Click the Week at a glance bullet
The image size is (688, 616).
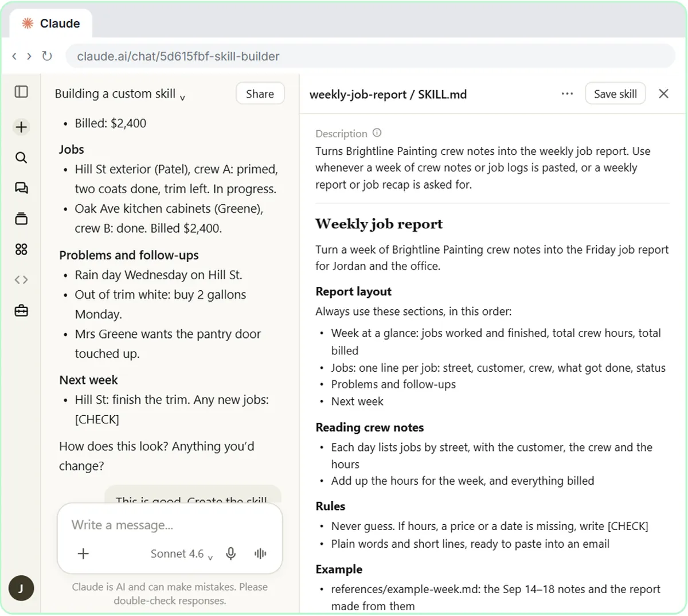496,342
